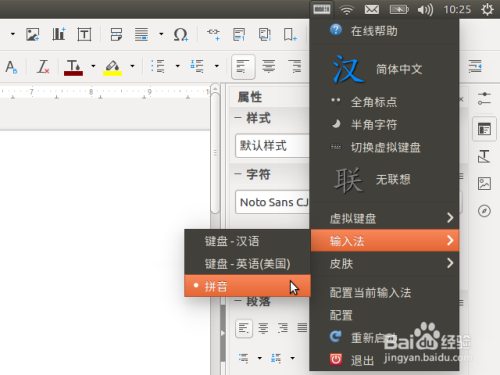The image size is (500, 375).
Task: Toggle the 无联想 prediction option
Action: coord(384,180)
